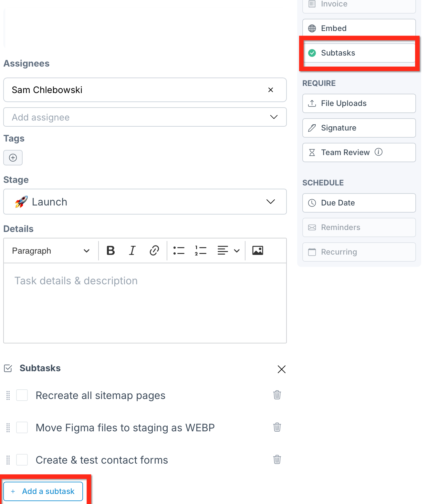Click the plus icon to add a tag
This screenshot has width=427, height=504.
pyautogui.click(x=13, y=158)
